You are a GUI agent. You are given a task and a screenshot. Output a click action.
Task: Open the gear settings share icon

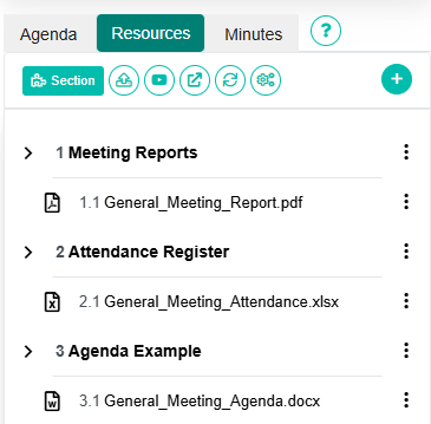pos(266,80)
